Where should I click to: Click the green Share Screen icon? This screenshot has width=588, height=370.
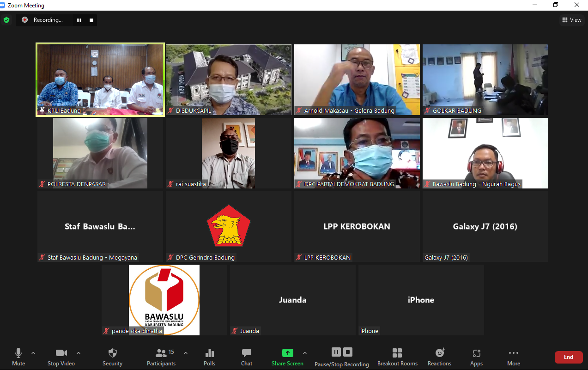click(x=287, y=353)
